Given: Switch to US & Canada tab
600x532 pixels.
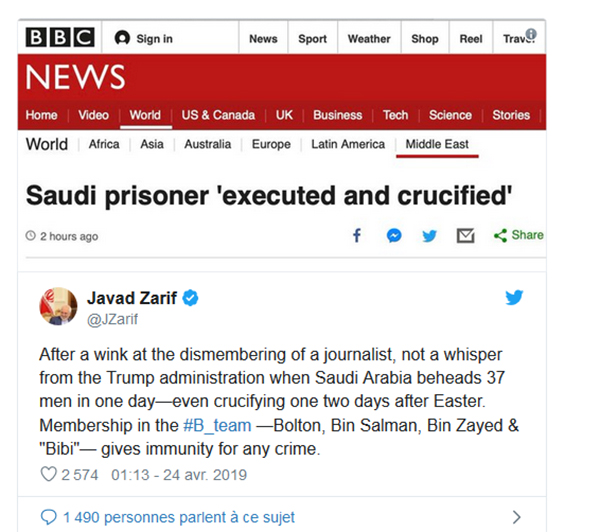Looking at the screenshot, I should click(x=218, y=115).
